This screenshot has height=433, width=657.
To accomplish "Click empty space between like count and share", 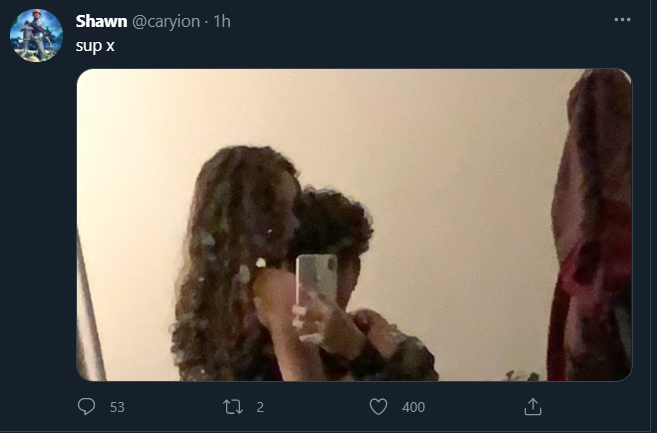I will click(x=475, y=407).
